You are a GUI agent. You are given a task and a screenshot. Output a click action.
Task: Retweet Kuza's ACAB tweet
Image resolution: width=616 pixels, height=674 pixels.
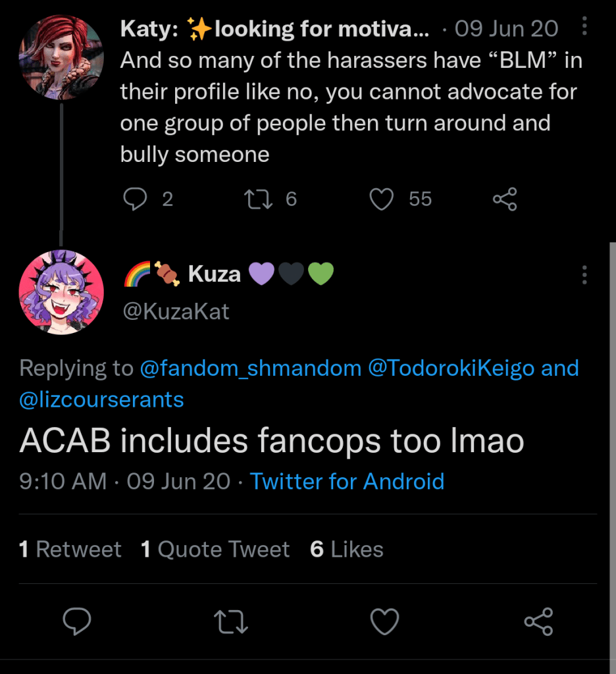point(230,621)
